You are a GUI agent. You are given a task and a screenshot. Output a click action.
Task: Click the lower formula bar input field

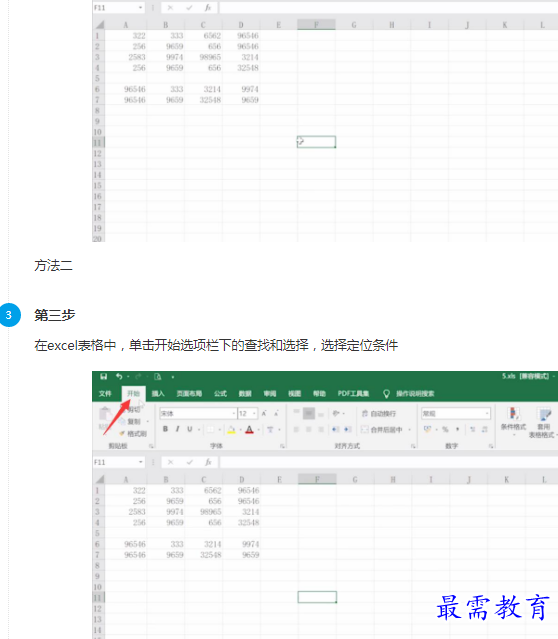(x=388, y=462)
